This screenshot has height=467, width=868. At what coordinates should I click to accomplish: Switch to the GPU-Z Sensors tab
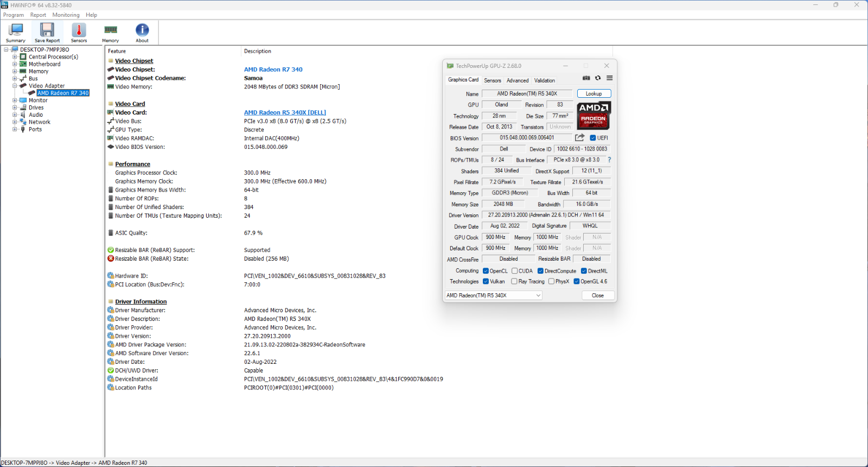point(493,80)
